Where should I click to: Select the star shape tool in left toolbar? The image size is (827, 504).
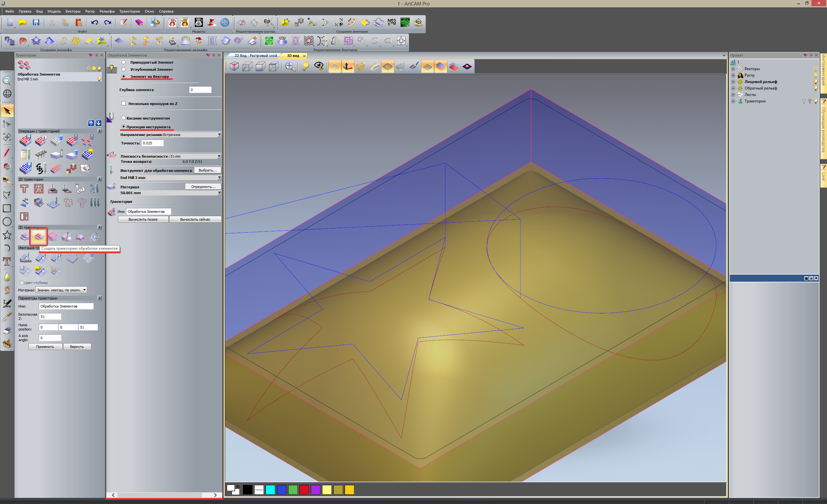(7, 235)
